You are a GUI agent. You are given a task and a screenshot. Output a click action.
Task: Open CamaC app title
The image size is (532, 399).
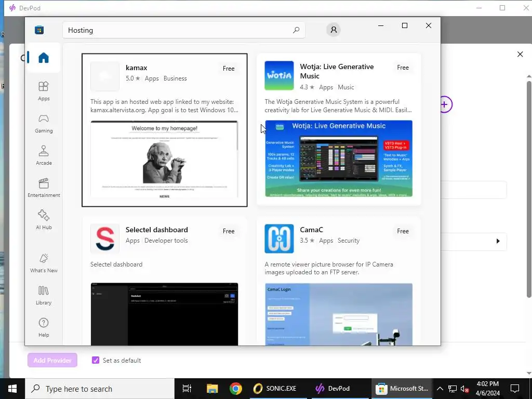coord(312,230)
